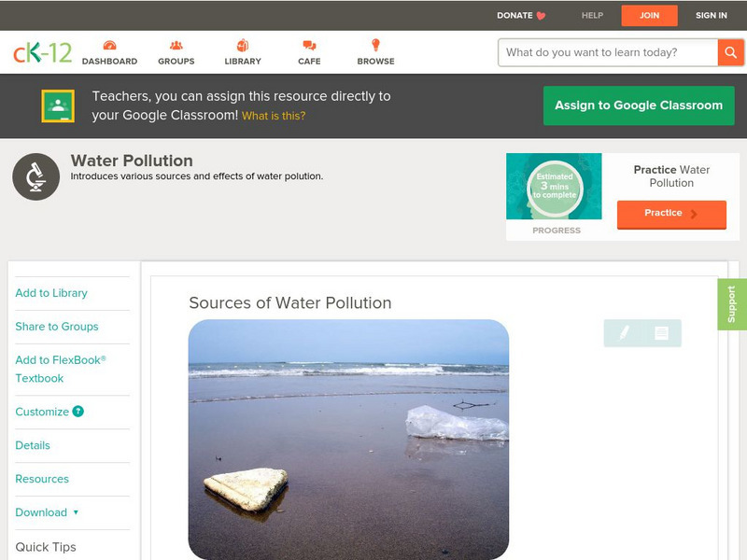Click the Groups icon in the navigation bar

tap(176, 51)
